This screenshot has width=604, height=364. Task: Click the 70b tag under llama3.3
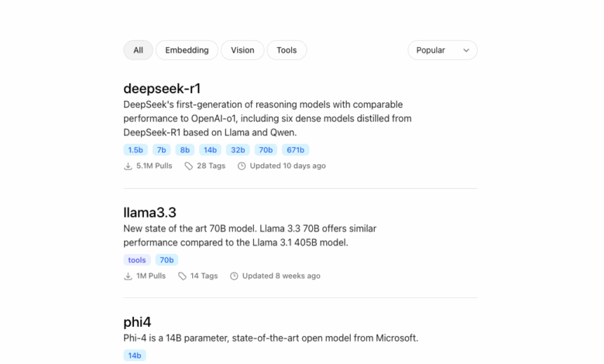166,260
